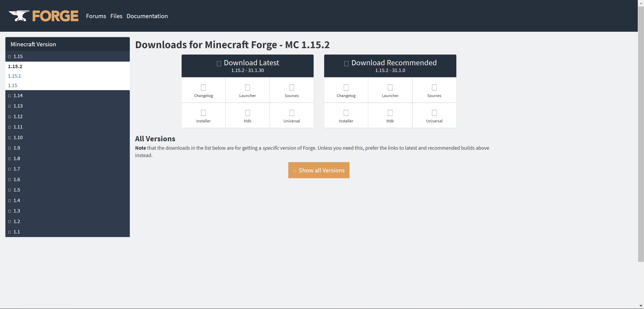Open Changelog under Download Latest
This screenshot has height=309, width=644.
[203, 90]
